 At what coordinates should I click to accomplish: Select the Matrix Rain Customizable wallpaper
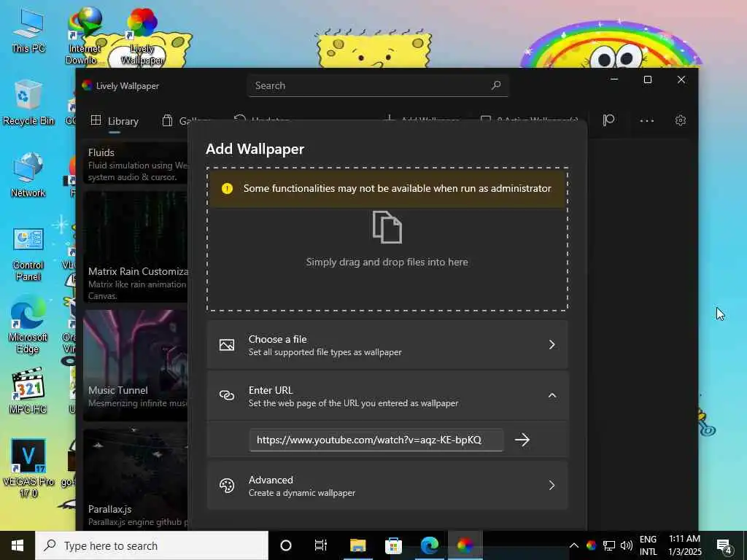tap(135, 246)
